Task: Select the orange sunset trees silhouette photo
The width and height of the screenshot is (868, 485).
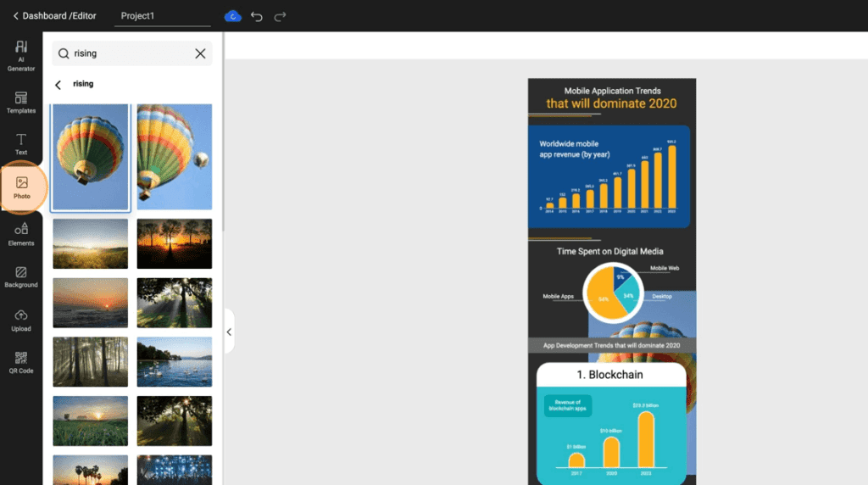Action: [175, 243]
